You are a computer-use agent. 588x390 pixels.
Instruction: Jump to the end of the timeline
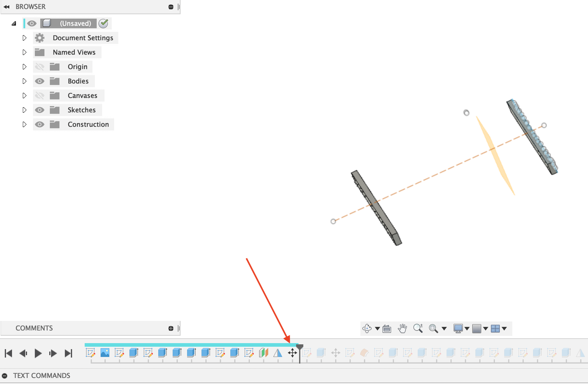click(x=68, y=353)
